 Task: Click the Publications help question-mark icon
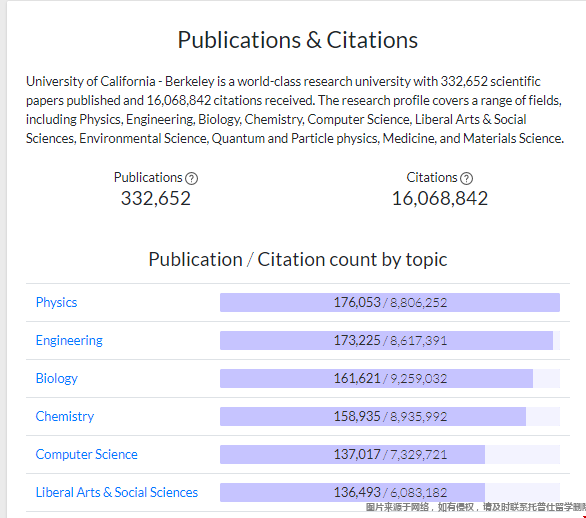[x=191, y=178]
